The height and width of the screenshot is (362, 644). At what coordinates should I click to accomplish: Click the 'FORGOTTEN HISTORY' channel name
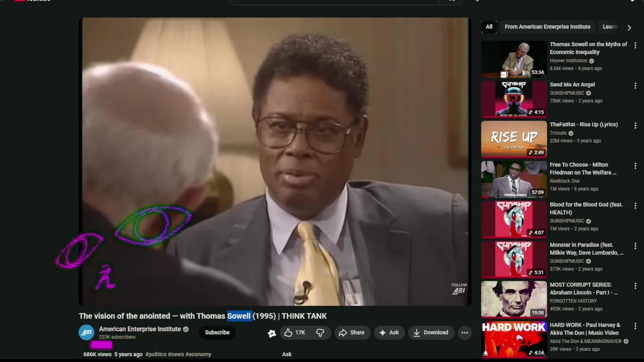click(573, 301)
